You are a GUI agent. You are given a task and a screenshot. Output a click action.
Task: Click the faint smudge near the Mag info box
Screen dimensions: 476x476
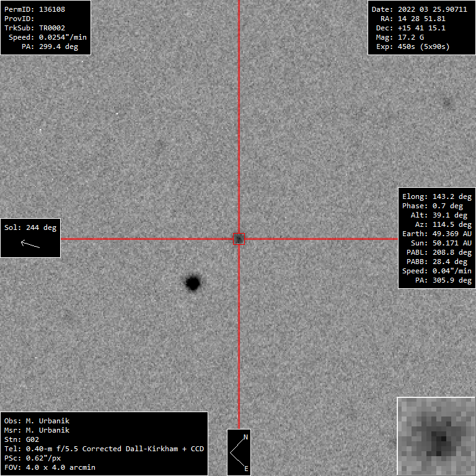[x=447, y=102]
